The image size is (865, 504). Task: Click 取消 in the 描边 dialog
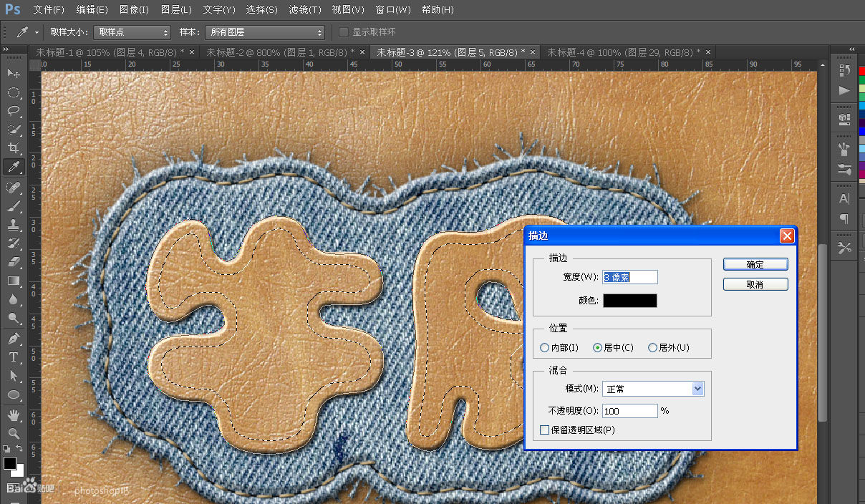click(755, 284)
